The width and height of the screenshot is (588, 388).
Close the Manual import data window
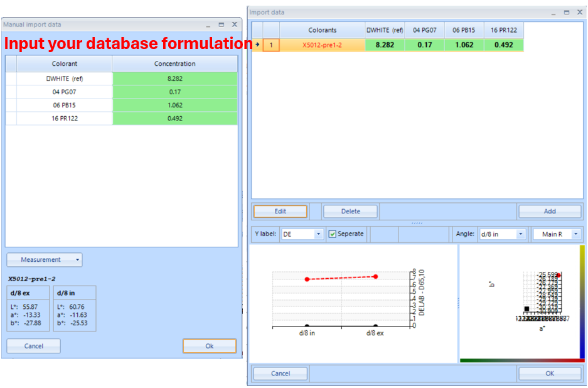(x=235, y=24)
